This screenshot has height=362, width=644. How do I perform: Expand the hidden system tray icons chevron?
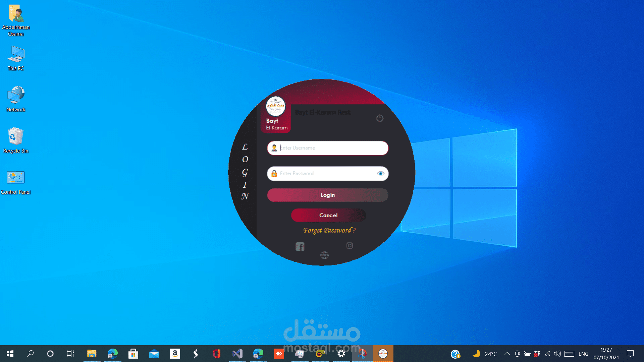tap(507, 354)
